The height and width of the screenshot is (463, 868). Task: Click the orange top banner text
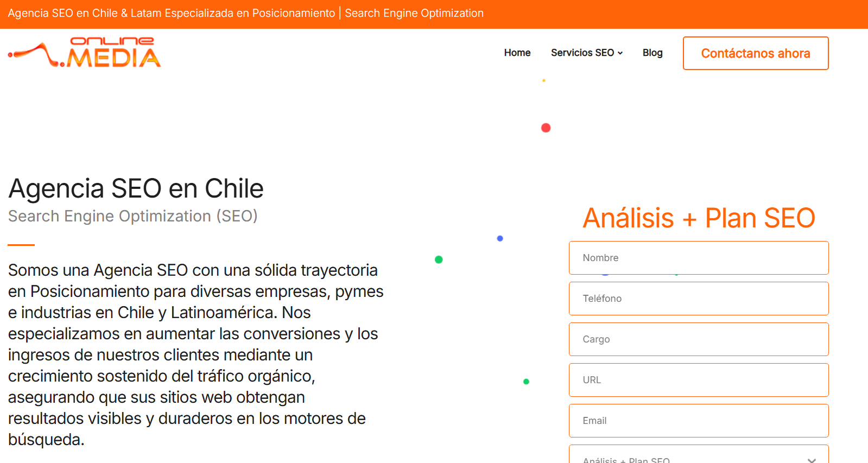(x=245, y=14)
